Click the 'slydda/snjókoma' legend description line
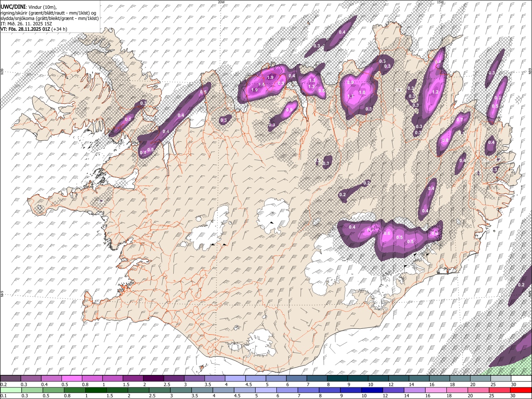This screenshot has width=532, height=399. [x=49, y=18]
